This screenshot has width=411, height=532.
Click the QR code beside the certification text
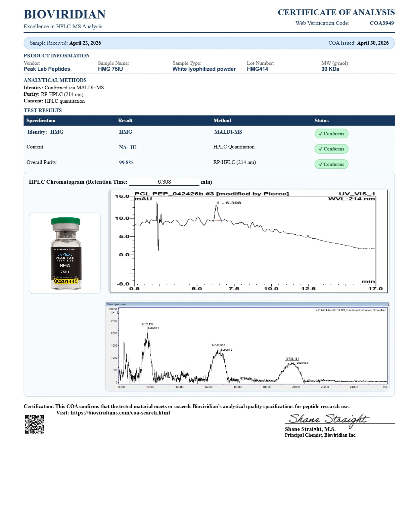point(34,424)
